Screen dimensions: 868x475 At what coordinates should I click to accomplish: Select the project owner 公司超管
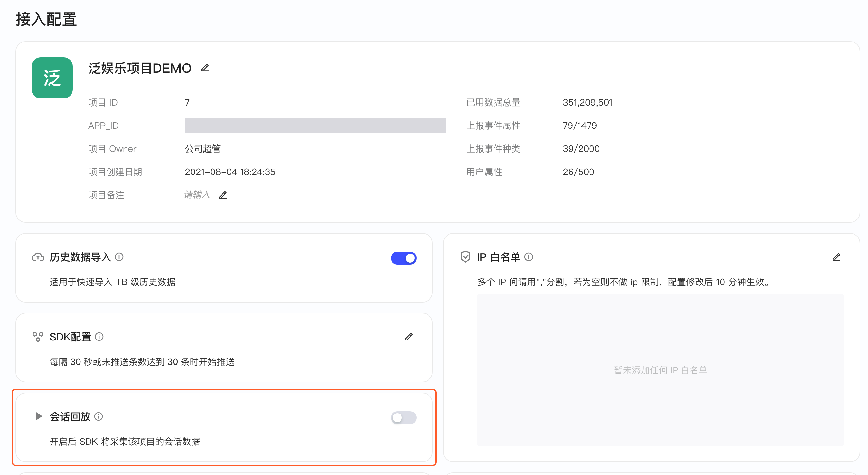pos(203,149)
